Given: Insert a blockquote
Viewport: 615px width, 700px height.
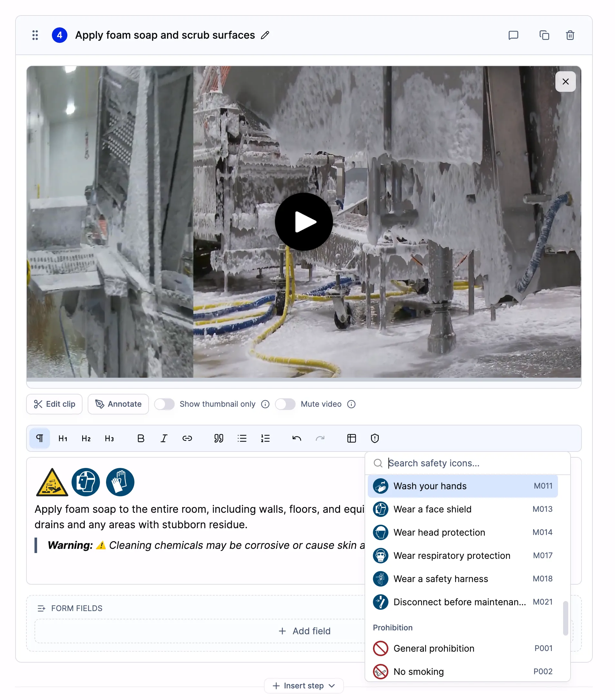Looking at the screenshot, I should [x=219, y=438].
